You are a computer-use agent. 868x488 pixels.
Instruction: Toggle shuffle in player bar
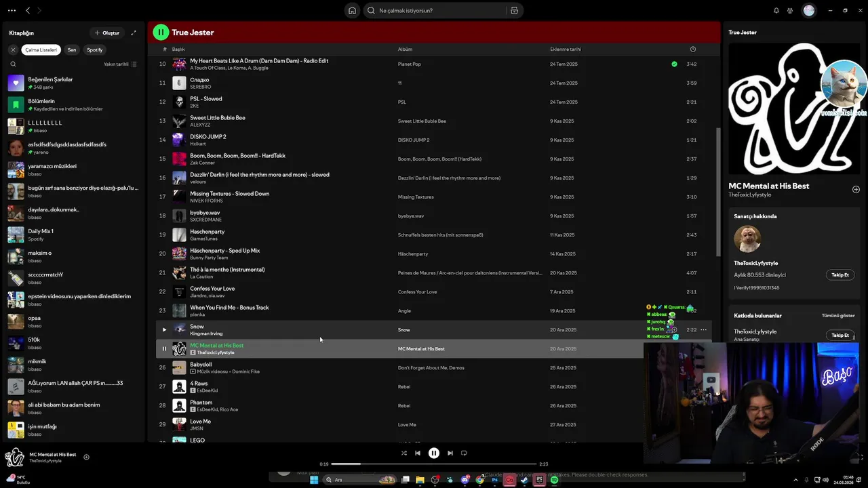pos(404,453)
